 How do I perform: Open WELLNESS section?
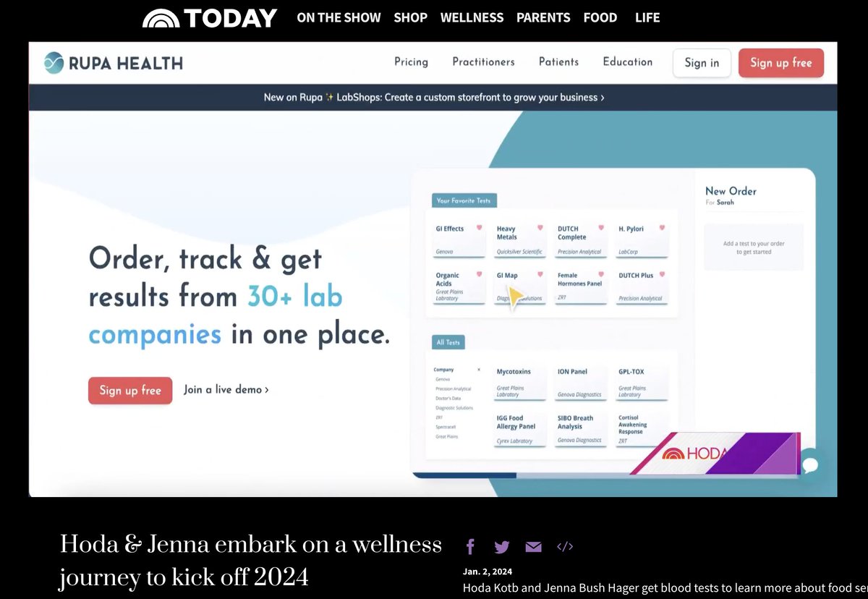tap(472, 17)
